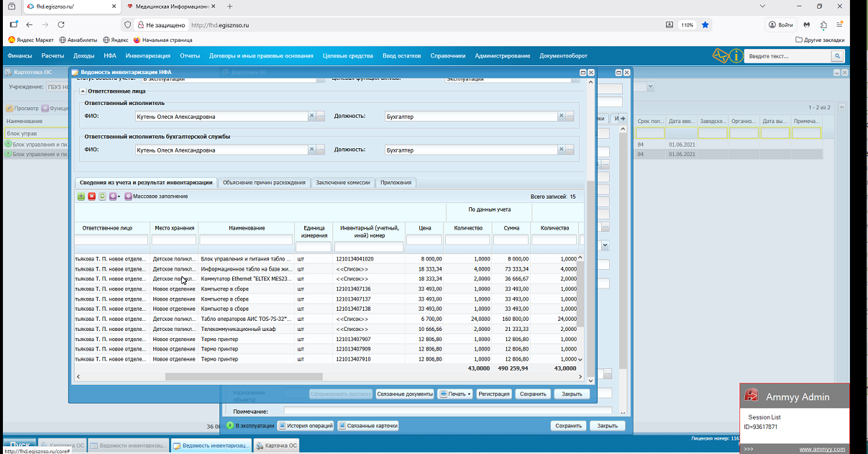Click the search magnifier button in header

click(837, 56)
